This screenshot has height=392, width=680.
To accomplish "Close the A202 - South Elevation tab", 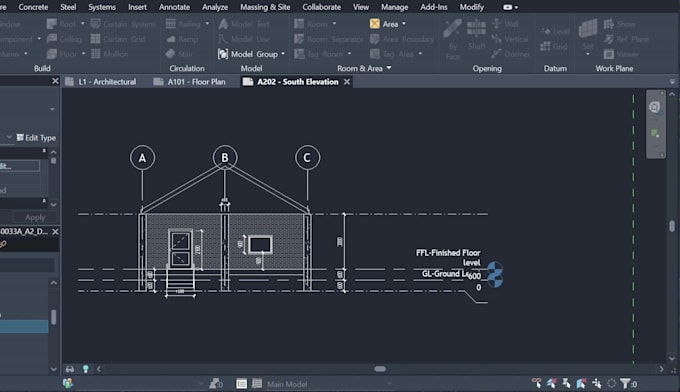I will point(347,82).
